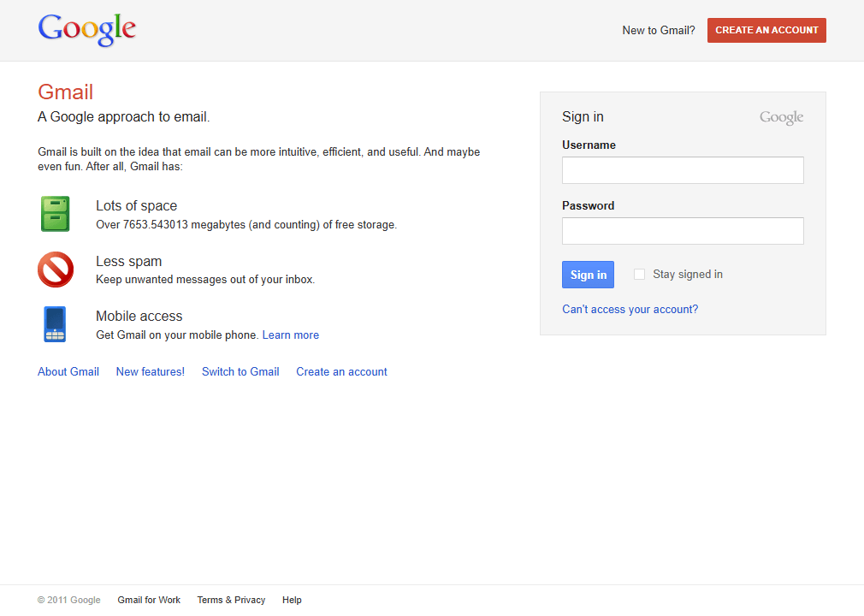Click the Less spam heading
The width and height of the screenshot is (864, 616).
point(129,261)
